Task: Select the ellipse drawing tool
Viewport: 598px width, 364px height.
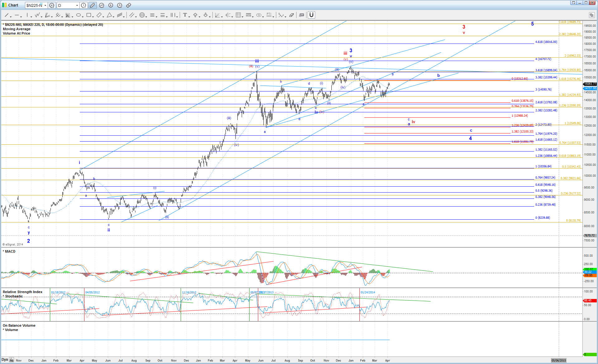Action: [x=78, y=15]
